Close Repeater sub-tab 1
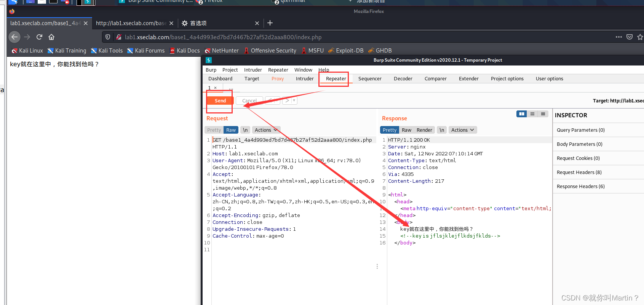The width and height of the screenshot is (644, 305). pyautogui.click(x=215, y=88)
